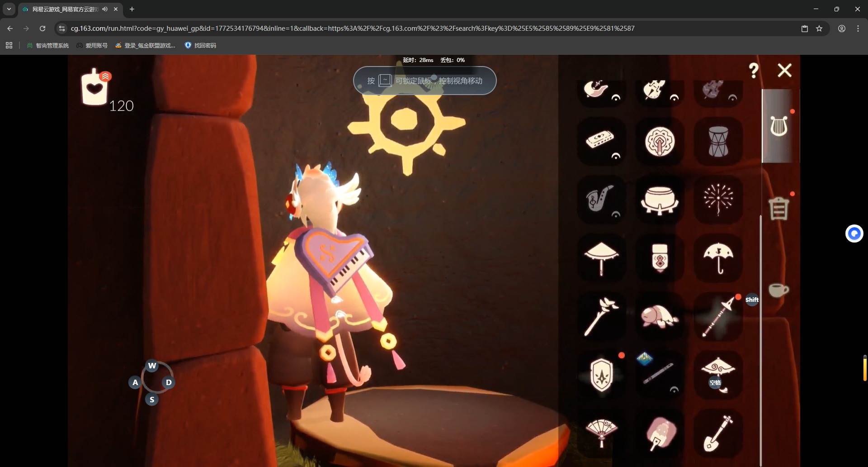Click the D movement key
Viewport: 868px width, 467px height.
[x=169, y=382]
